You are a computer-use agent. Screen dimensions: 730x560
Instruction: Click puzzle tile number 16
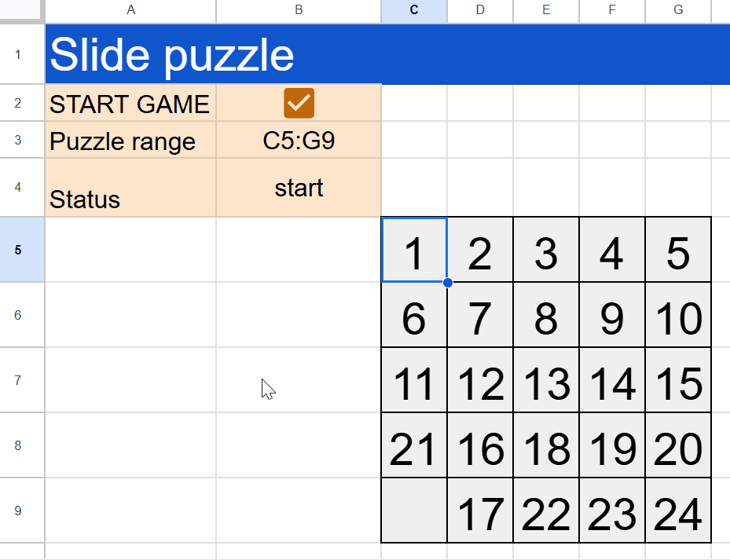pyautogui.click(x=479, y=446)
